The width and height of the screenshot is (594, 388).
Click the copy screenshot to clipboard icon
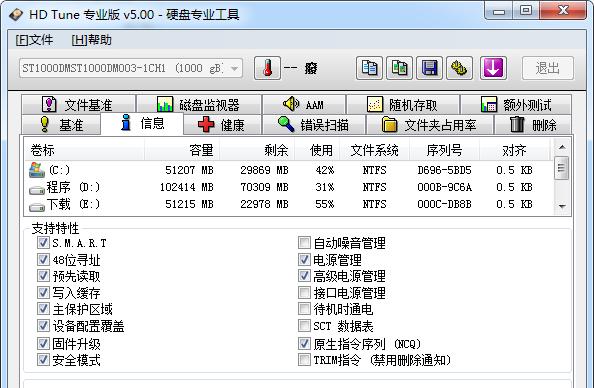399,68
